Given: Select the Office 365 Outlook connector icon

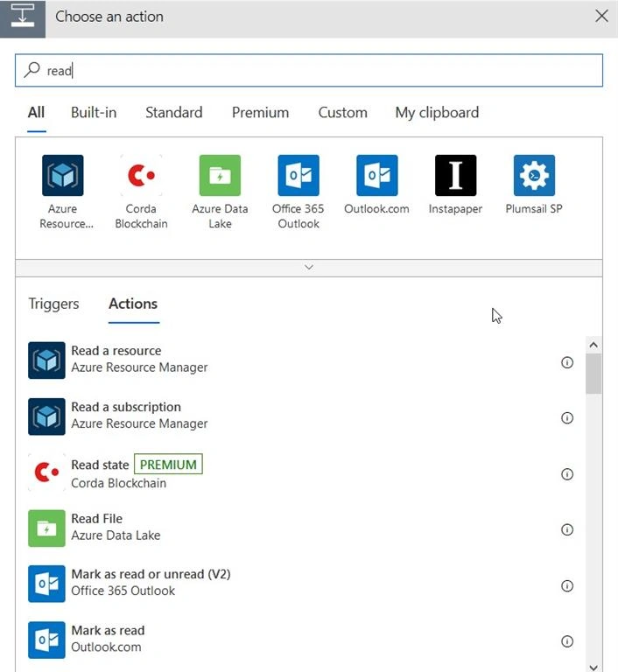Looking at the screenshot, I should (x=298, y=175).
